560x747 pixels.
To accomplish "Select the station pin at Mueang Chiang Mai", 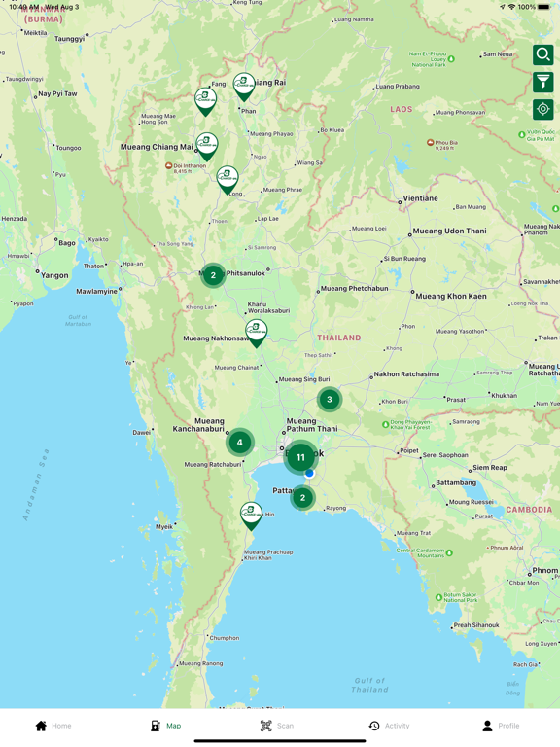I will pyautogui.click(x=207, y=147).
